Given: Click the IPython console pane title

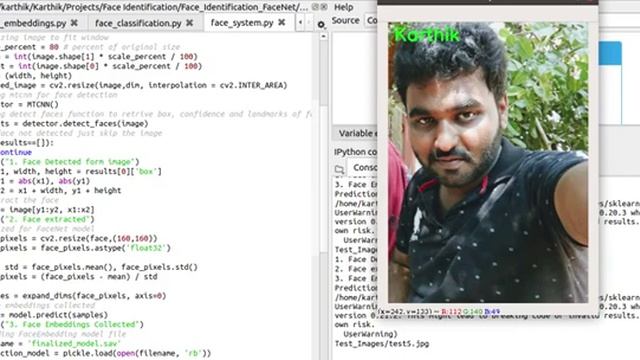Looking at the screenshot, I should tap(355, 152).
